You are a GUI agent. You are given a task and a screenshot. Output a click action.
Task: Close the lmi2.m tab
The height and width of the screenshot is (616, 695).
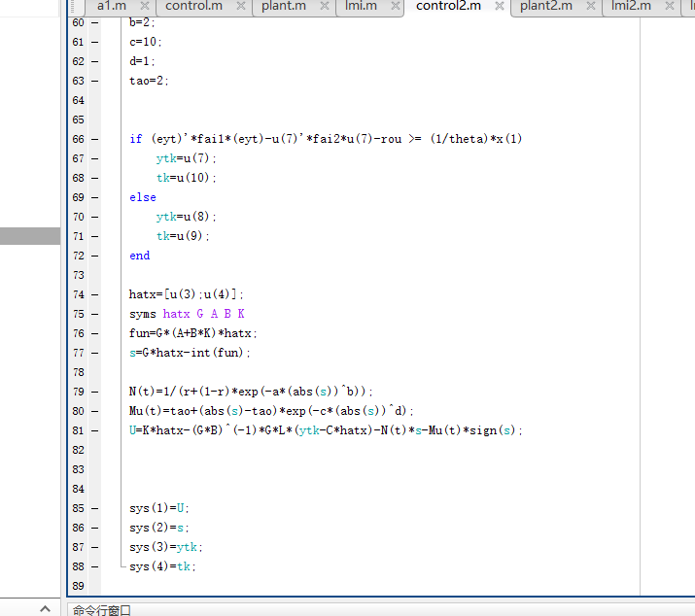[668, 6]
